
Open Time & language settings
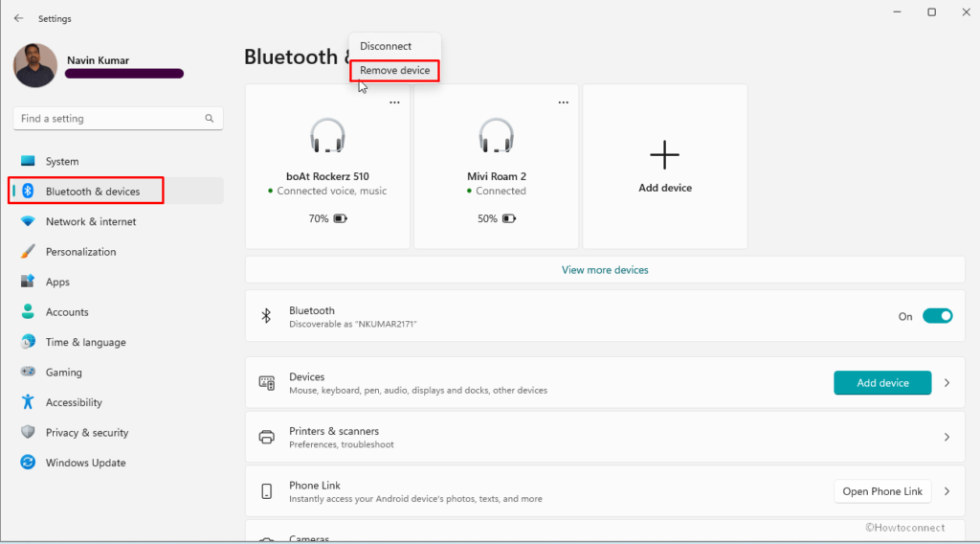[x=118, y=341]
